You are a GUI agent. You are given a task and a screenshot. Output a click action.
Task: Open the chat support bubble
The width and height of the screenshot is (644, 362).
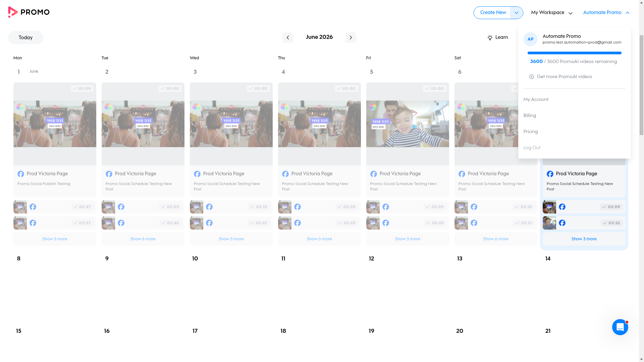[x=620, y=327]
